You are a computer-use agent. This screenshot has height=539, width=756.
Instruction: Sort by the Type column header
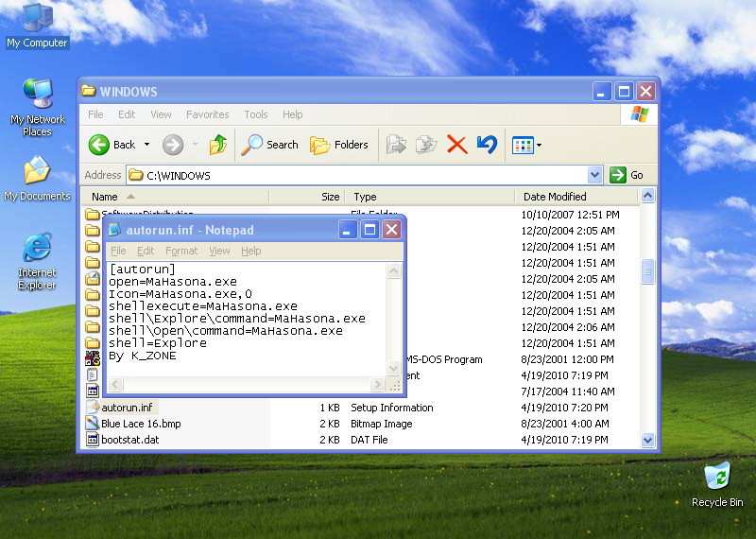click(430, 197)
